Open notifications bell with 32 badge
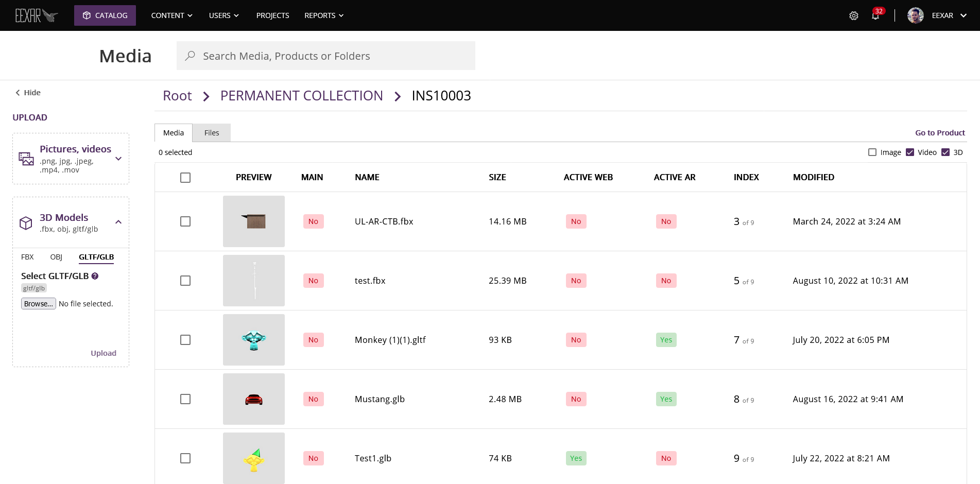The width and height of the screenshot is (980, 484). pos(875,15)
